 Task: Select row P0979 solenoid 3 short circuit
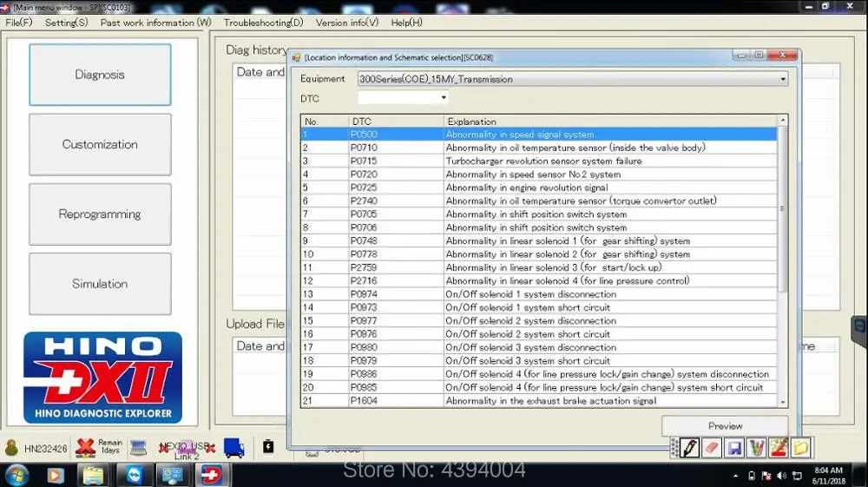click(539, 361)
